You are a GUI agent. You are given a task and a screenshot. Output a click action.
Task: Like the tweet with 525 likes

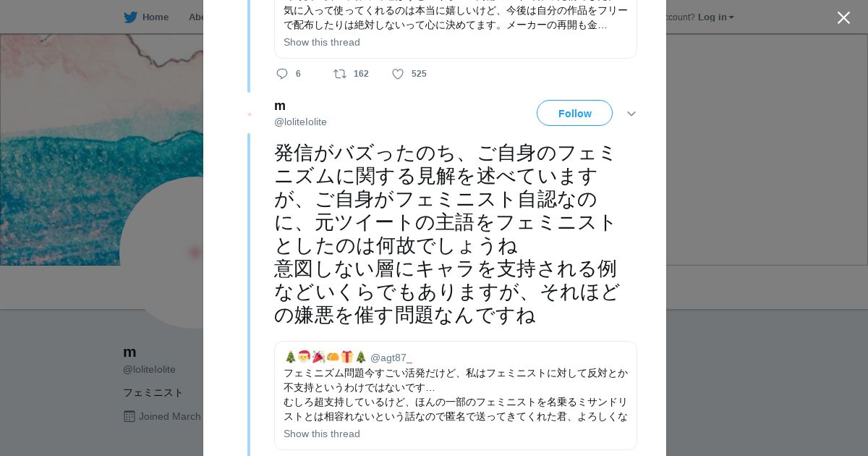point(398,74)
